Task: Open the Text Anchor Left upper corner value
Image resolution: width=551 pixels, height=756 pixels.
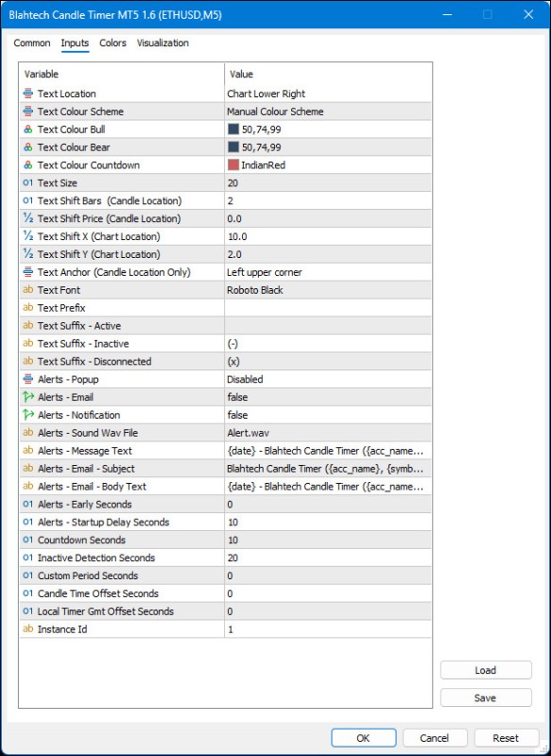Action: coord(328,272)
